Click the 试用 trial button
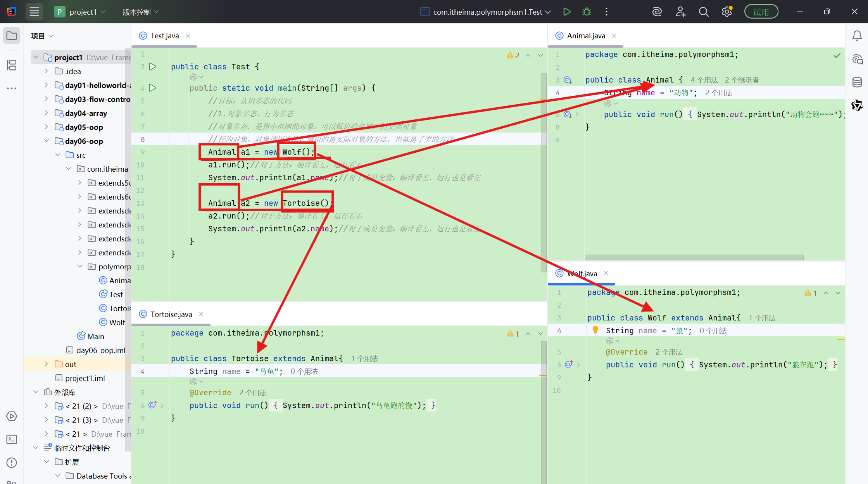 [x=761, y=12]
